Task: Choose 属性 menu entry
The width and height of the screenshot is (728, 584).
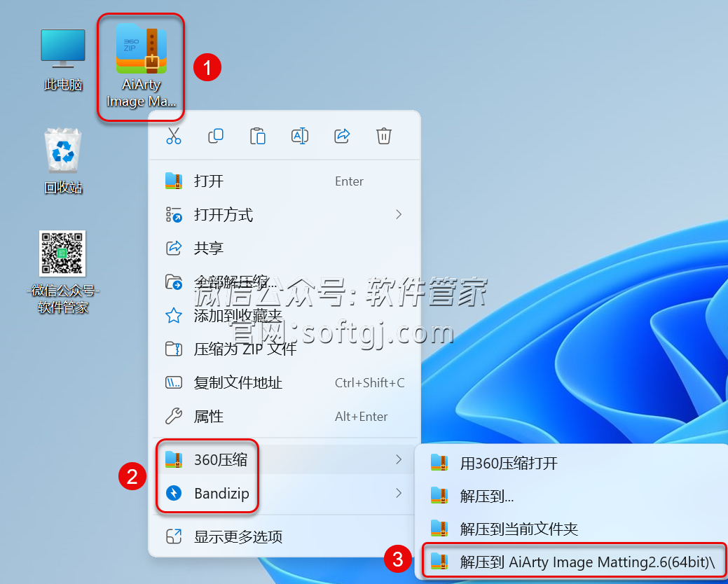Action: tap(284, 417)
